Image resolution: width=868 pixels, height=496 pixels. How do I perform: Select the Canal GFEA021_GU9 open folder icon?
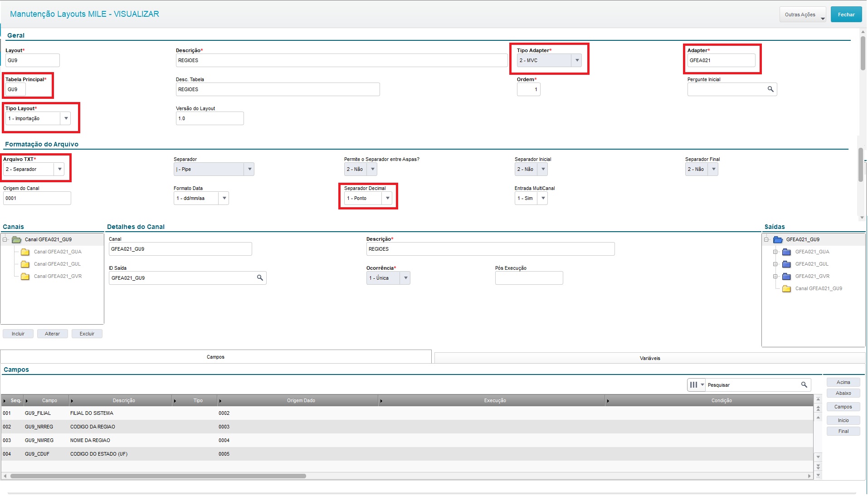click(16, 239)
